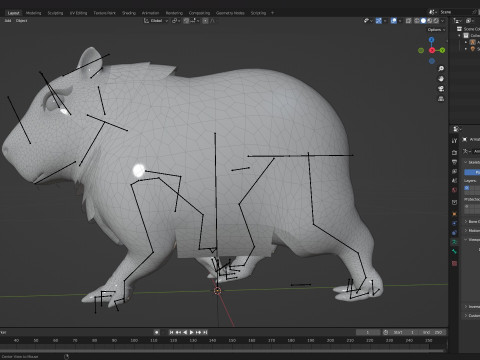
Task: Expand the Motion Paths panel
Action: click(x=466, y=231)
